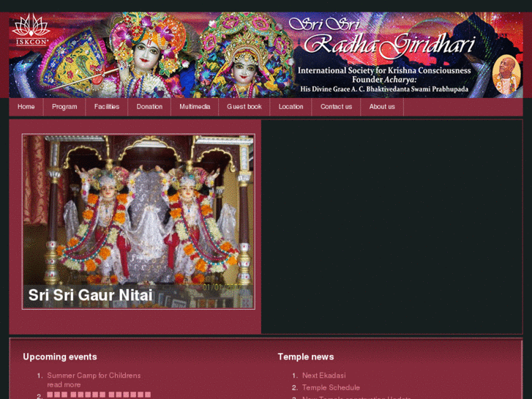The image size is (532, 399).
Task: Select the Multimedia menu item
Action: (x=195, y=107)
